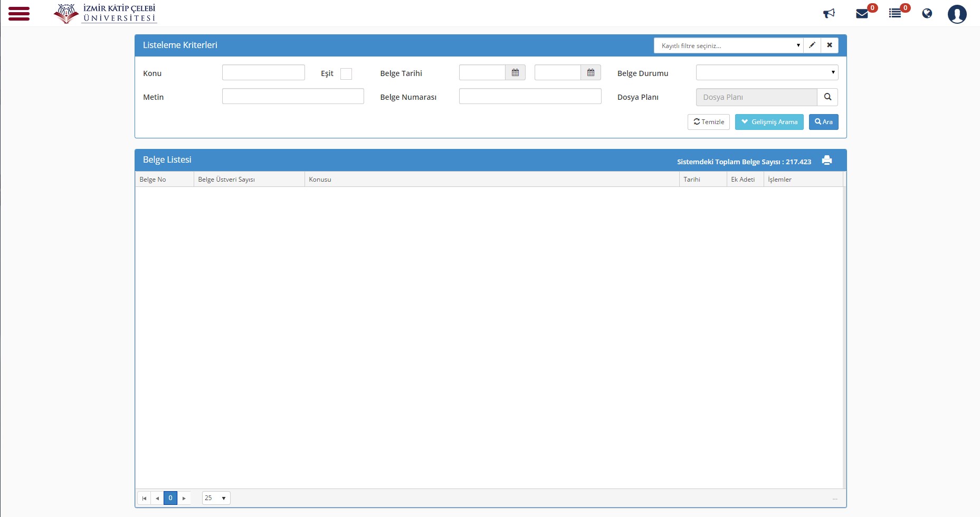Sort by Belge Üstveri Sayısı column
This screenshot has height=517, width=980.
249,179
